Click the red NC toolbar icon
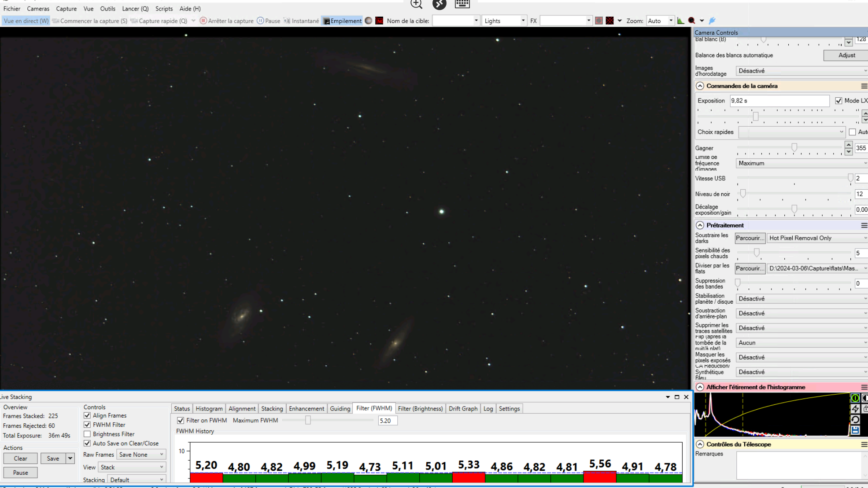The width and height of the screenshot is (868, 488). pyautogui.click(x=379, y=21)
